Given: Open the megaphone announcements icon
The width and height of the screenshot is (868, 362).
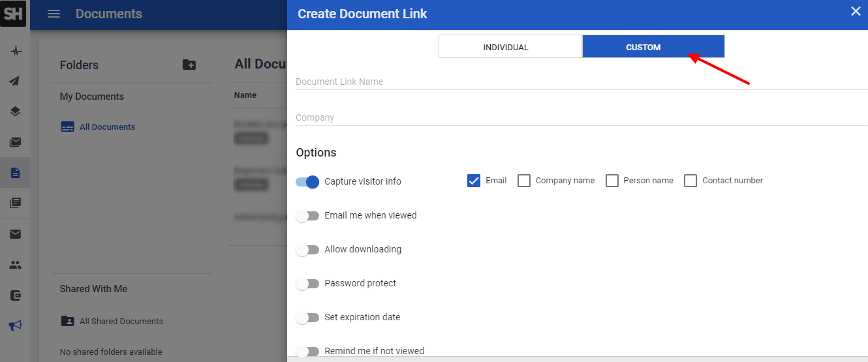Looking at the screenshot, I should coord(15,325).
